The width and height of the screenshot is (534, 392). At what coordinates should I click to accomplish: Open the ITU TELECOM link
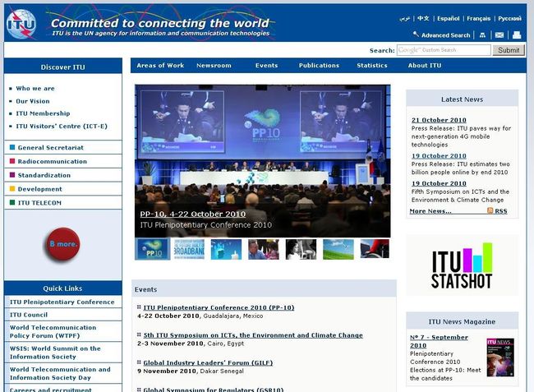(x=39, y=203)
